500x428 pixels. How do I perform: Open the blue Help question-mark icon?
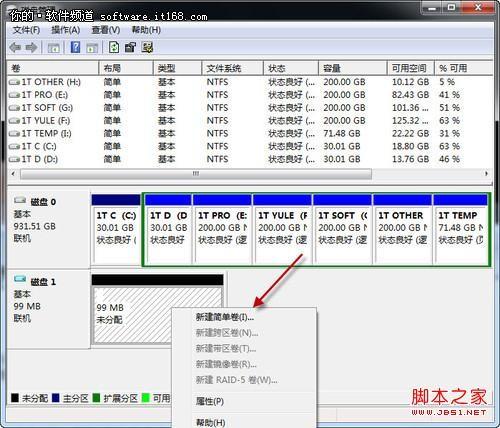[x=76, y=47]
